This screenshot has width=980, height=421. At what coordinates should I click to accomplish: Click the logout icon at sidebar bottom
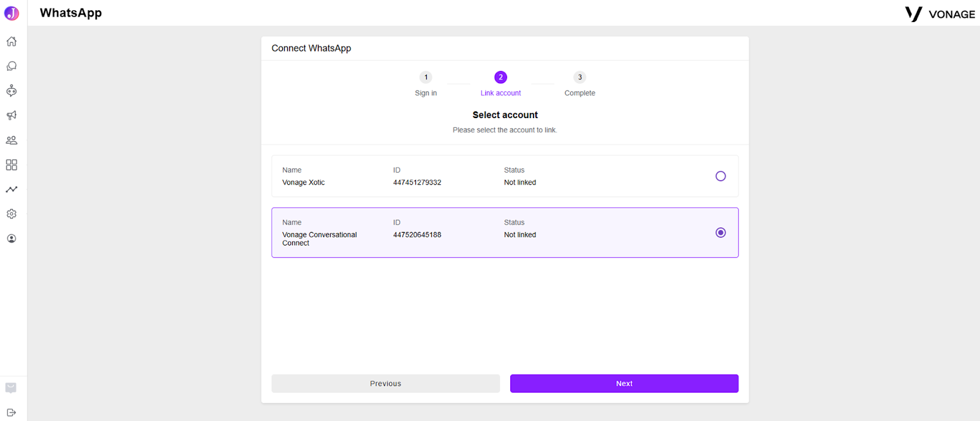(x=11, y=412)
